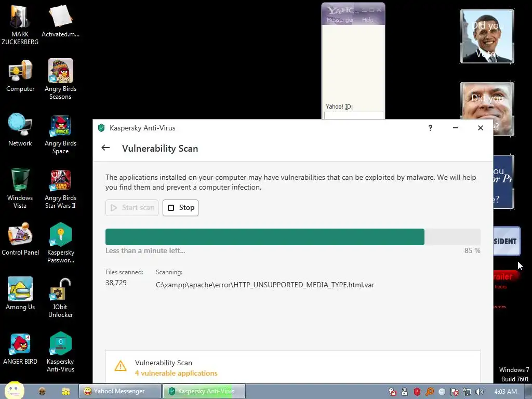Screen dimensions: 532x399
Task: Click the orange magnifier tray icon
Action: (x=430, y=392)
